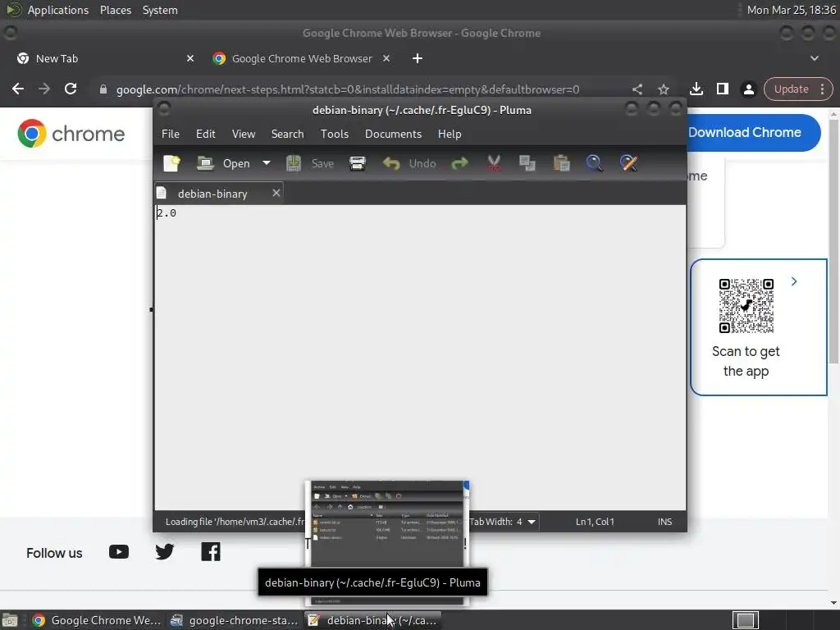Close the New Tab in Chrome
This screenshot has width=840, height=630.
pos(190,58)
